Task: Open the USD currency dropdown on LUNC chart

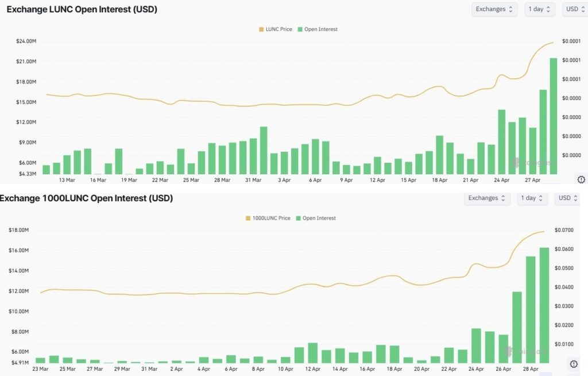Action: (575, 9)
